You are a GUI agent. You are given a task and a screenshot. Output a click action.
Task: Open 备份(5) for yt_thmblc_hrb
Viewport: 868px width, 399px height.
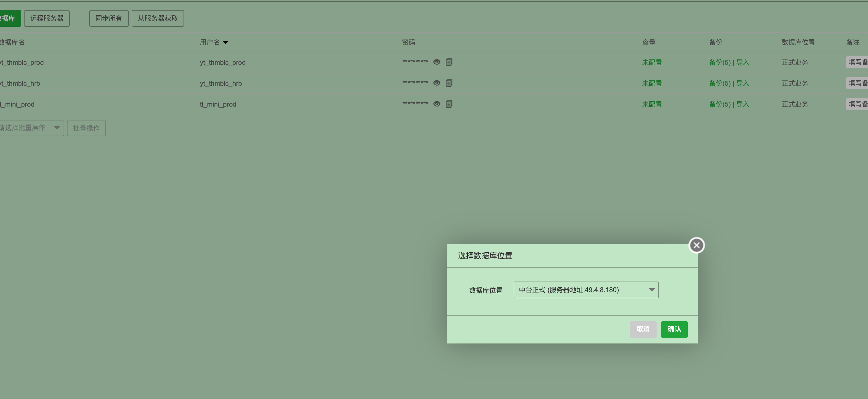tap(720, 83)
